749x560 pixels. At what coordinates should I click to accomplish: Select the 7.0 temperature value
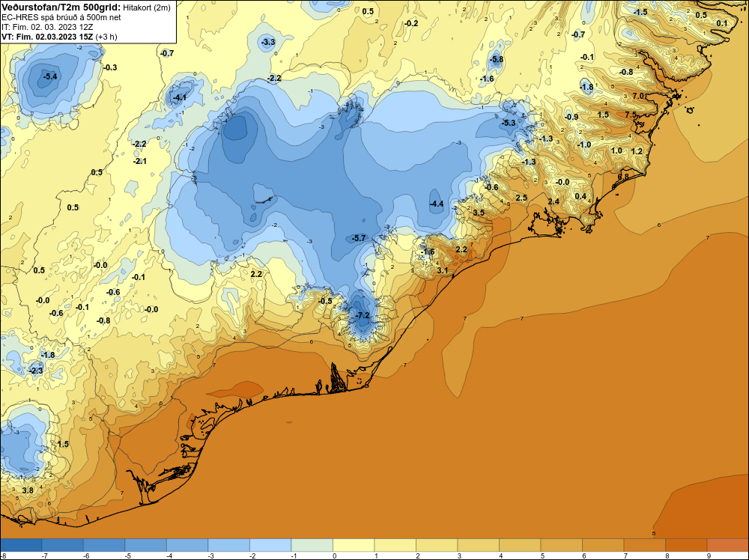pos(638,96)
